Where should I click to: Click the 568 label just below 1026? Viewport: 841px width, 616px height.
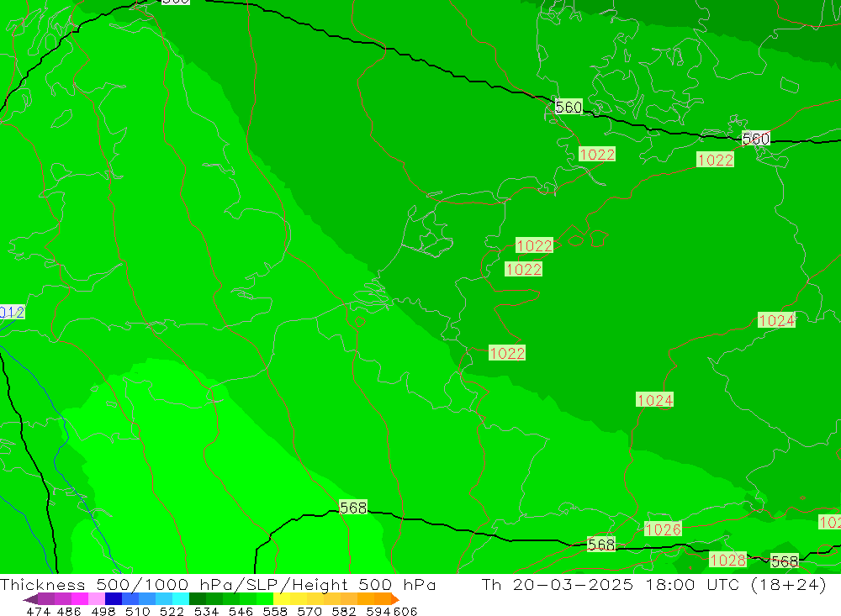(601, 545)
